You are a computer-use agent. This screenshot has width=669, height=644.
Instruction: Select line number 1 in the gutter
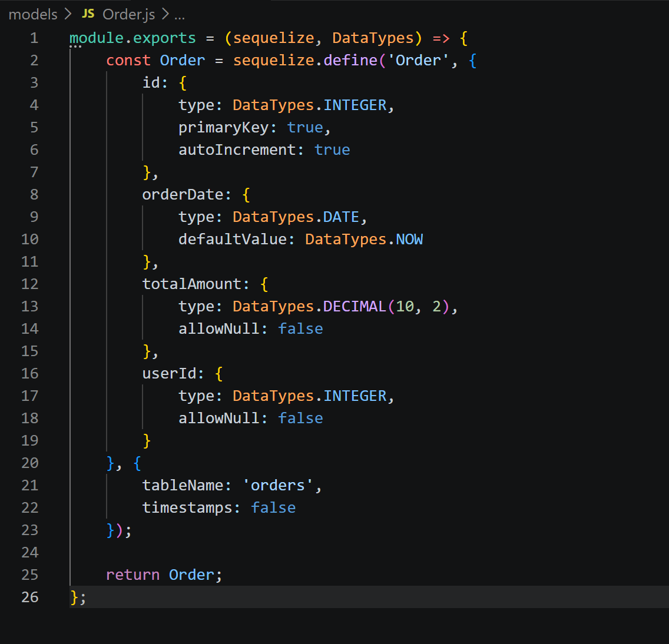34,38
